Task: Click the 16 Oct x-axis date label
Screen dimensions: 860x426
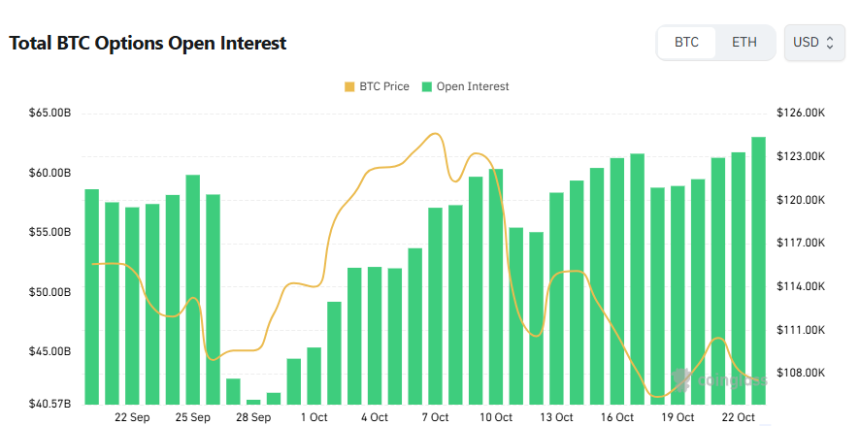Action: (617, 417)
